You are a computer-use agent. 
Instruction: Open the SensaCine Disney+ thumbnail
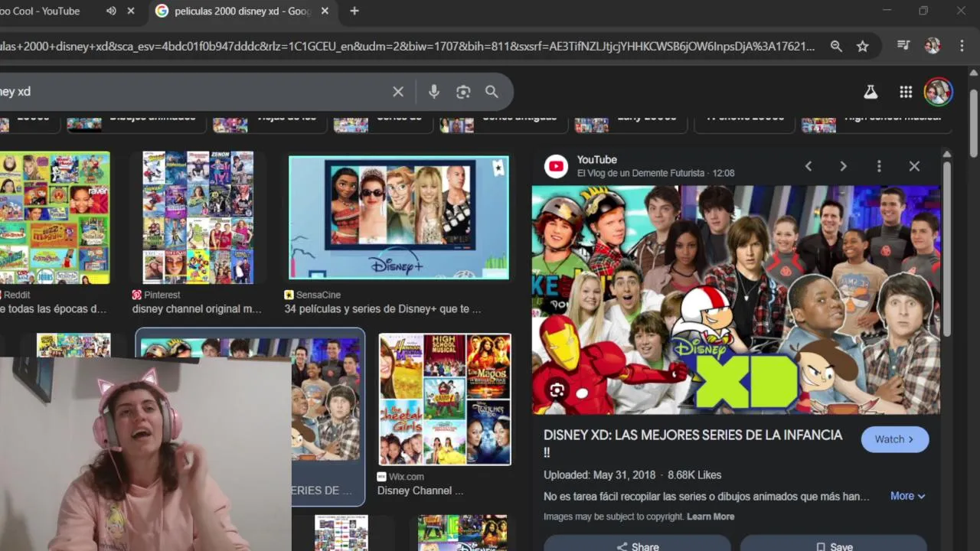(x=398, y=218)
